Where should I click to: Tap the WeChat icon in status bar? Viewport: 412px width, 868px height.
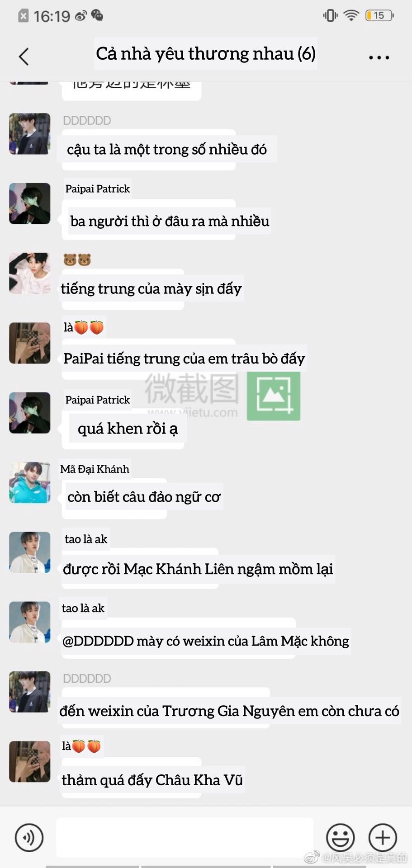[x=97, y=16]
